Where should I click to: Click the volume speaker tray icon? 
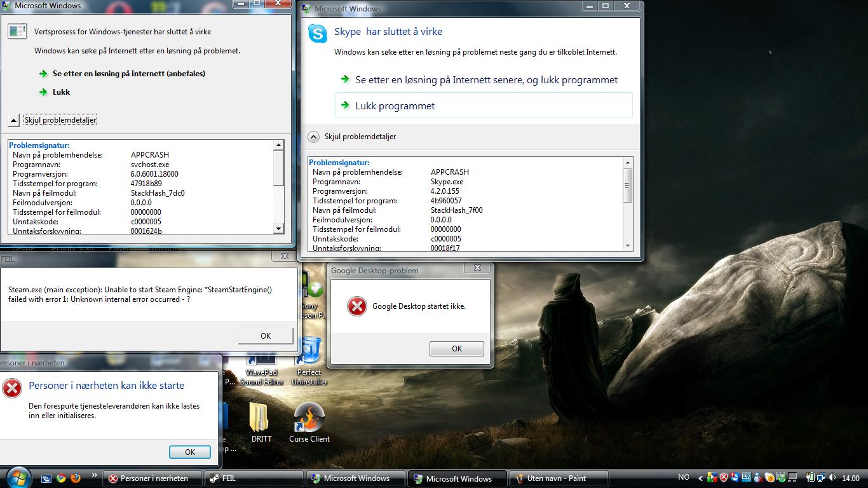[x=832, y=478]
